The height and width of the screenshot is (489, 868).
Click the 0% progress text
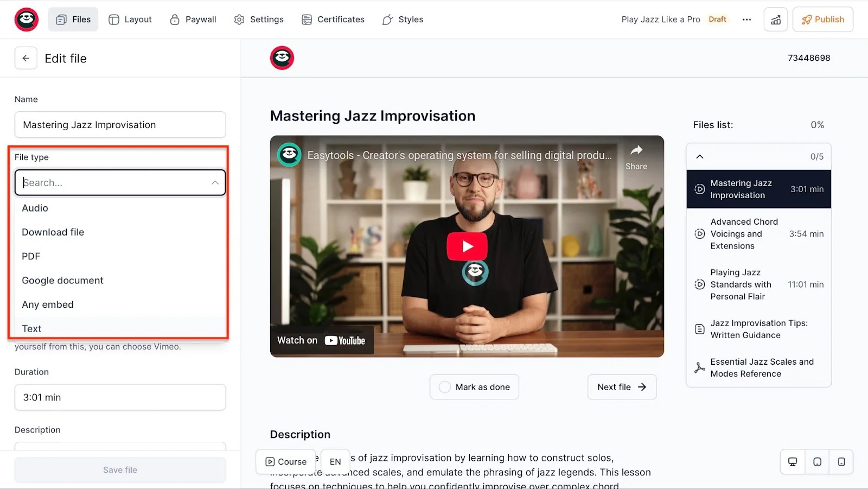pos(818,125)
